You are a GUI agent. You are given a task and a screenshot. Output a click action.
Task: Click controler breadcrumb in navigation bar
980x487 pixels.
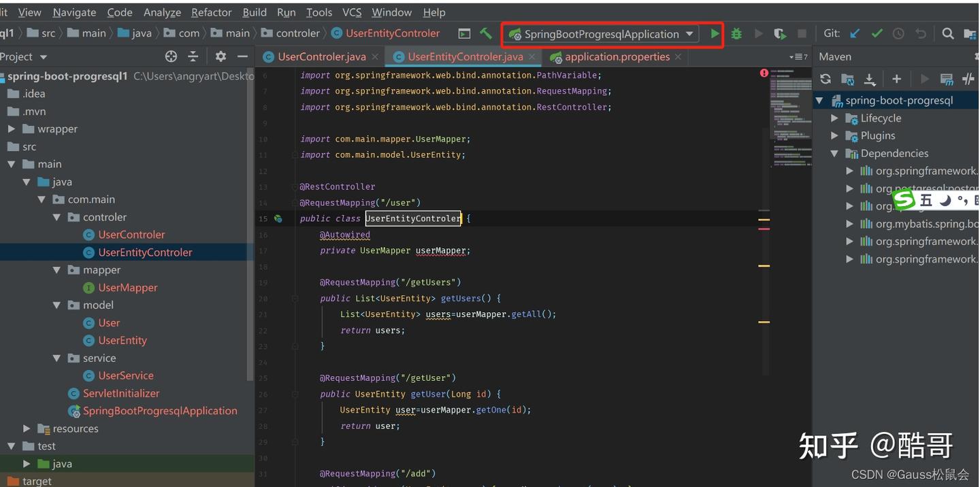pyautogui.click(x=291, y=33)
